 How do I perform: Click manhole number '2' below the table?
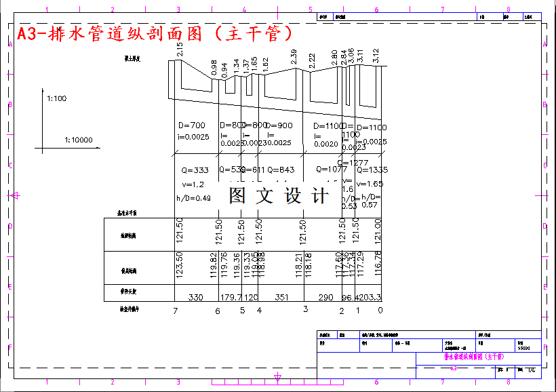coord(342,311)
